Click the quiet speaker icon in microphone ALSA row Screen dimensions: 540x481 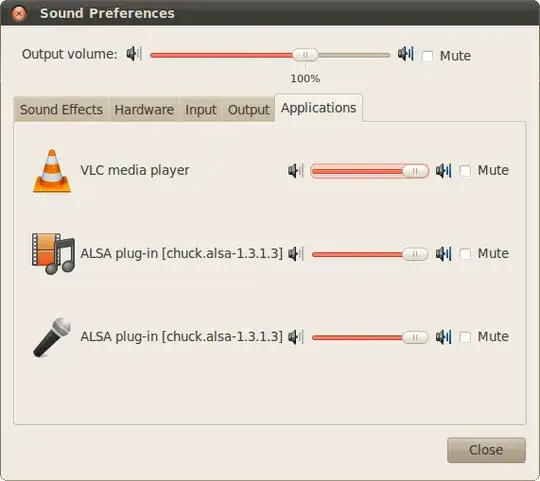(296, 337)
